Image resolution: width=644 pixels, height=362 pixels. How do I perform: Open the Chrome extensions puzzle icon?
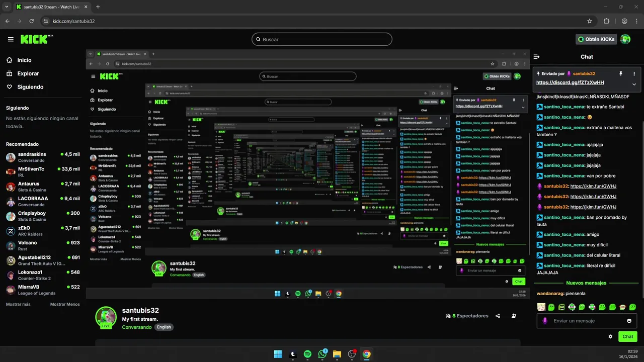(606, 21)
